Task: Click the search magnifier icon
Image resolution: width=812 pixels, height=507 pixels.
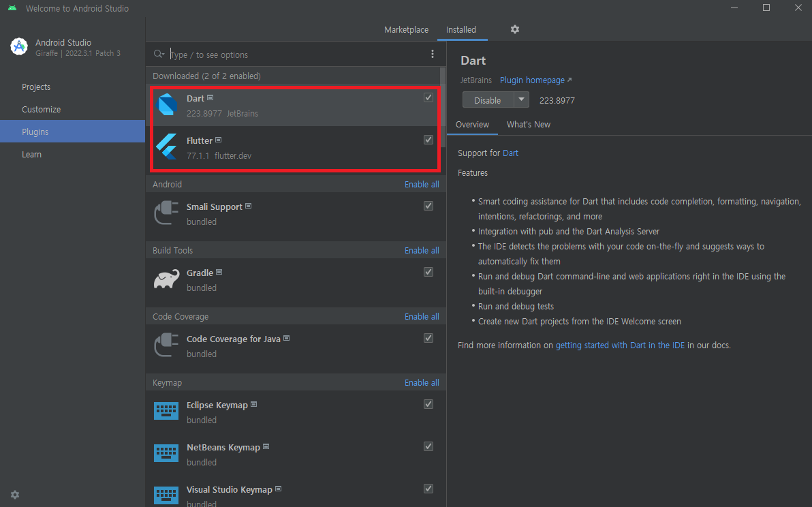Action: (x=159, y=54)
